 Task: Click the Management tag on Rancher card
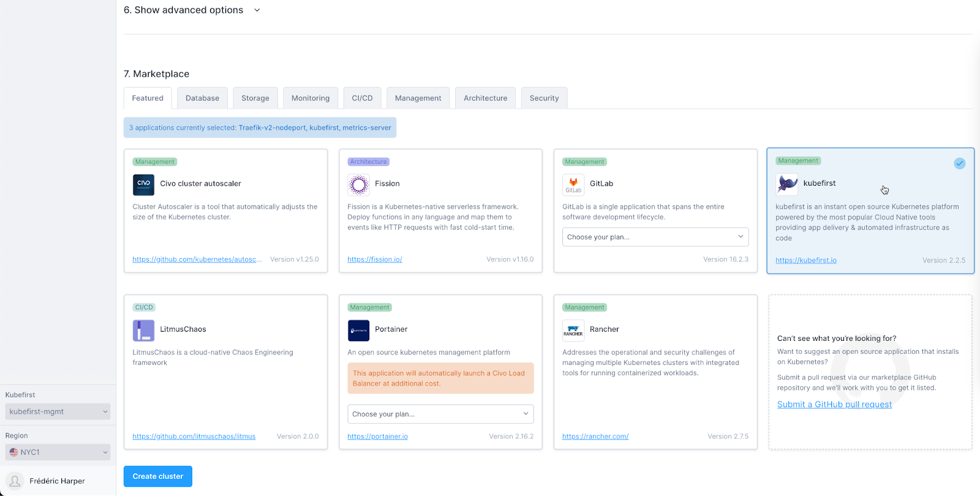[584, 308]
